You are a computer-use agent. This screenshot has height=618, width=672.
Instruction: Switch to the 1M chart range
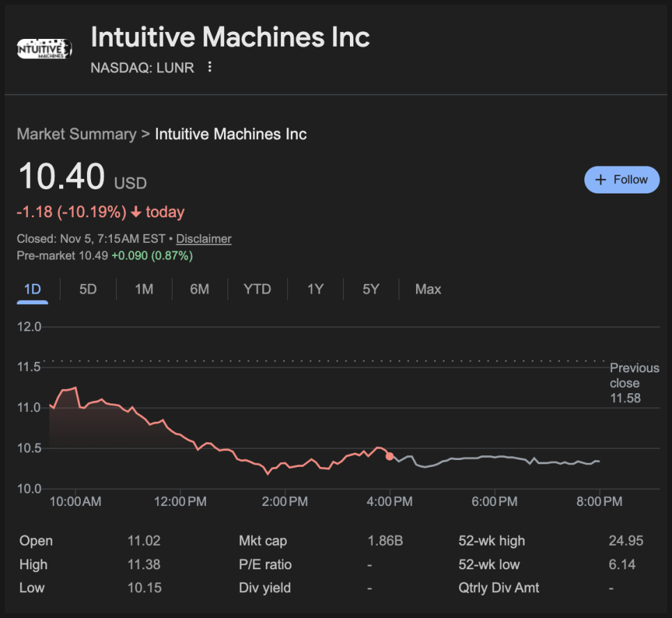pos(144,289)
